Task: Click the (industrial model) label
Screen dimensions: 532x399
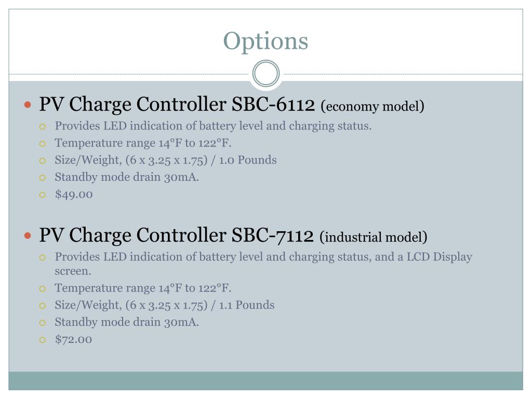Action: [373, 237]
